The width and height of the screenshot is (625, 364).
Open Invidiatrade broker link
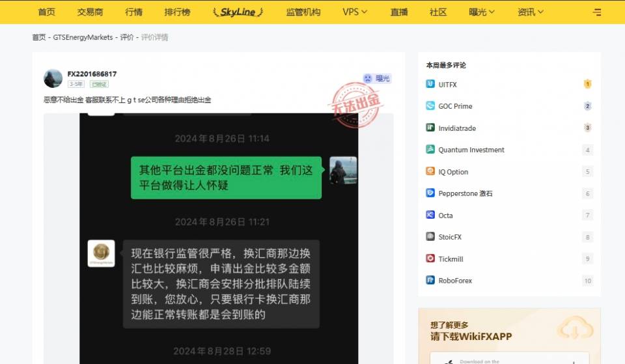tap(457, 128)
